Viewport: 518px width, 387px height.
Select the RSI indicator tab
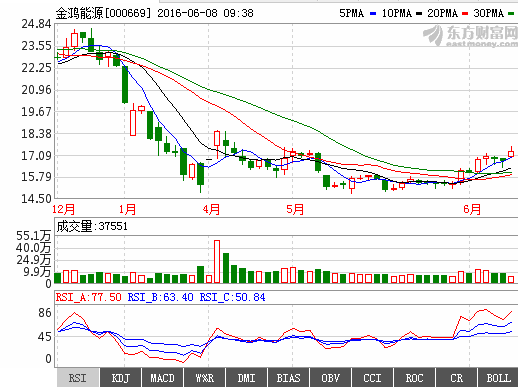pyautogui.click(x=78, y=378)
